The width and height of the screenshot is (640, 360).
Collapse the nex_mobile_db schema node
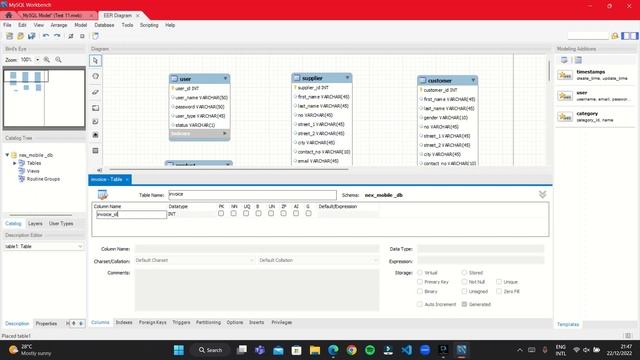(x=7, y=155)
